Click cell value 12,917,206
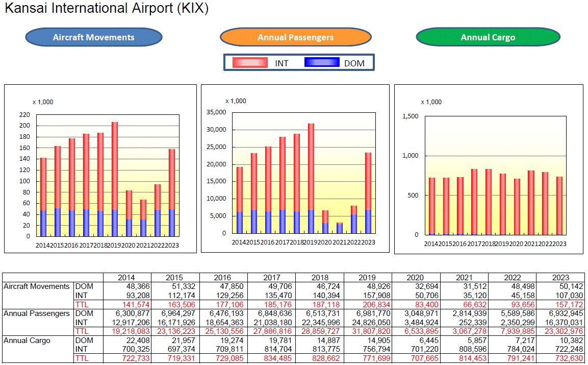The image size is (588, 365). click(x=131, y=323)
